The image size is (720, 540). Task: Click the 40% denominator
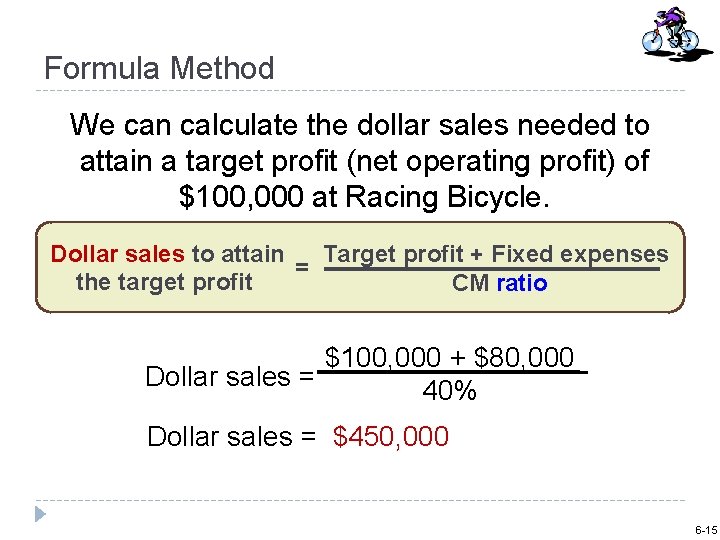click(449, 392)
